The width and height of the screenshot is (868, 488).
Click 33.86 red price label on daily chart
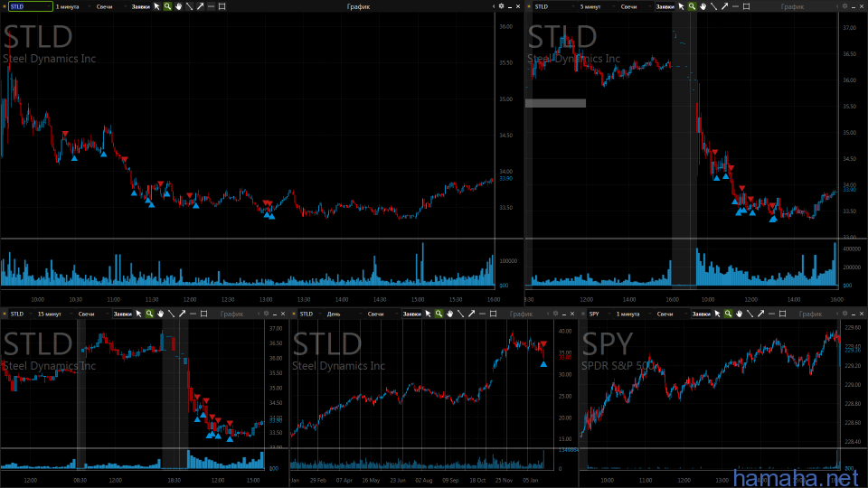pyautogui.click(x=564, y=358)
